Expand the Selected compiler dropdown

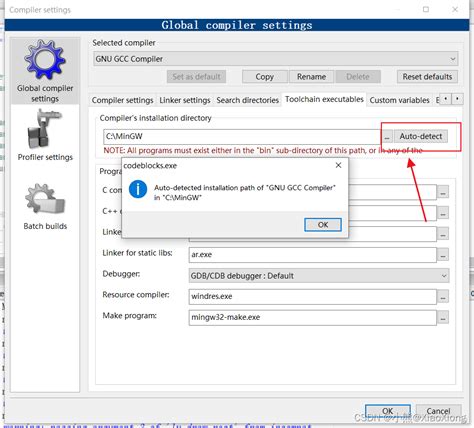point(452,59)
